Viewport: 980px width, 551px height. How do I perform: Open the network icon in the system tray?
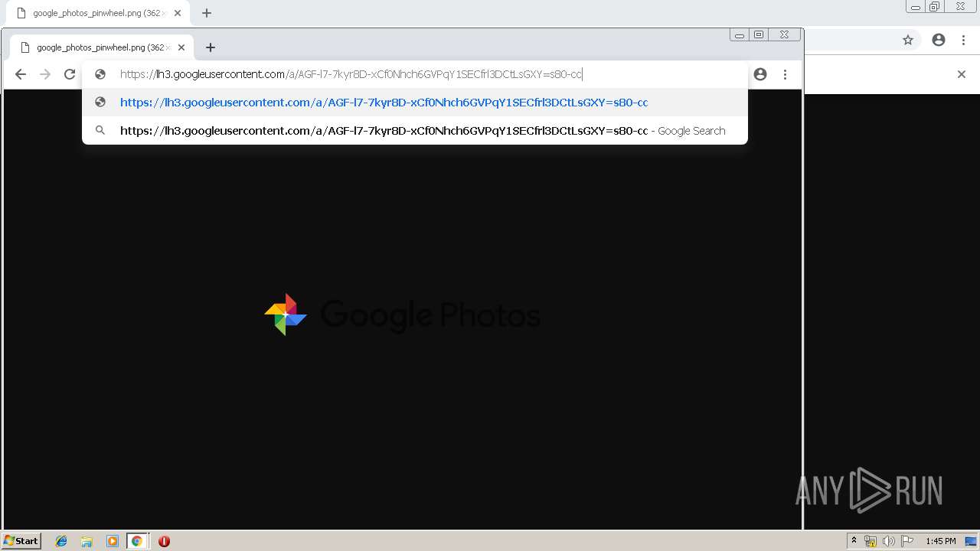(x=871, y=541)
